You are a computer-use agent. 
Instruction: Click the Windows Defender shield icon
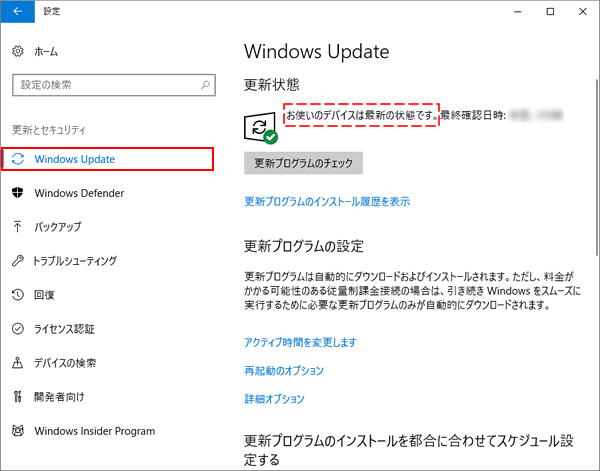tap(18, 193)
